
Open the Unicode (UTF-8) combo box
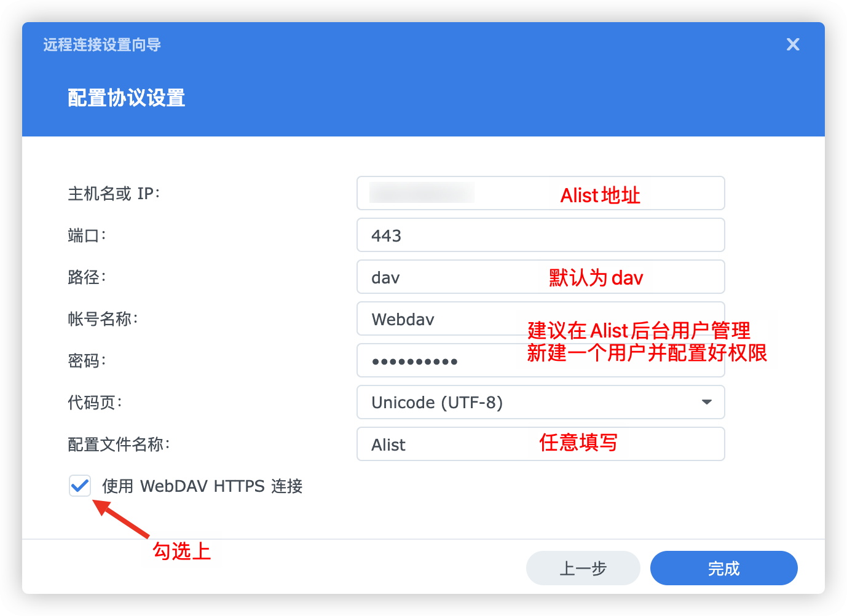click(529, 402)
